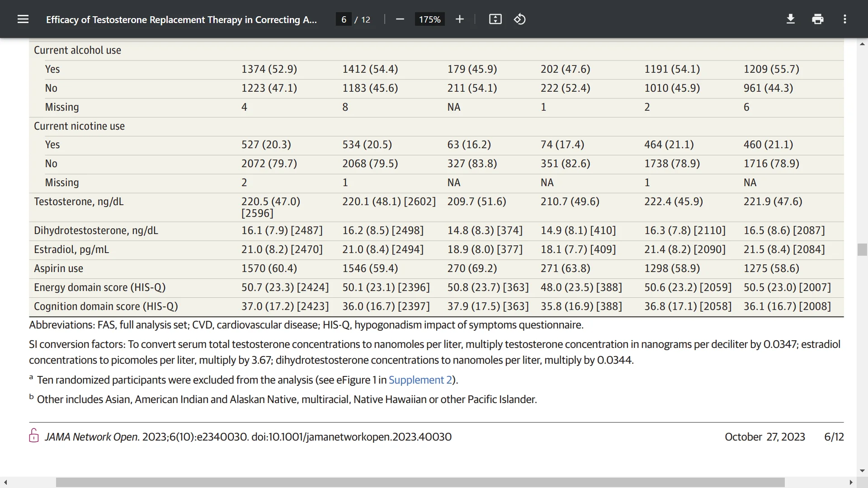Viewport: 868px width, 488px height.
Task: Click the zoom in plus button
Action: (x=460, y=19)
